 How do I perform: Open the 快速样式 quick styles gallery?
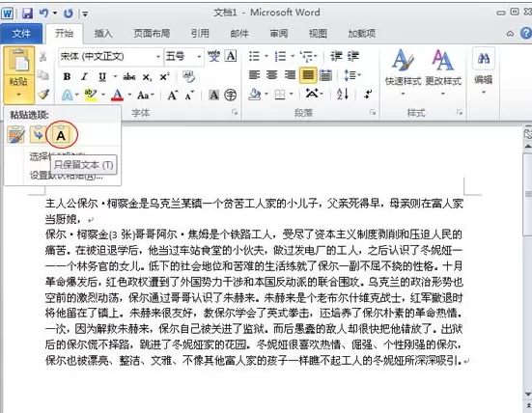[x=403, y=71]
